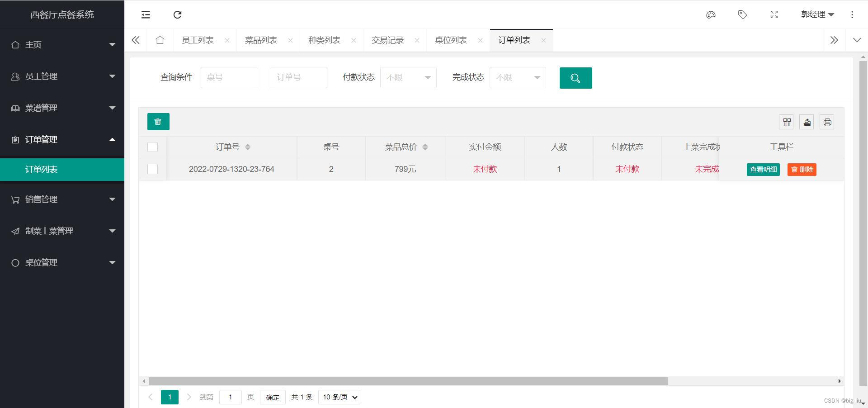This screenshot has height=408, width=868.
Task: Check the order 2022-0729-1320-23-764 row checkbox
Action: [x=153, y=169]
